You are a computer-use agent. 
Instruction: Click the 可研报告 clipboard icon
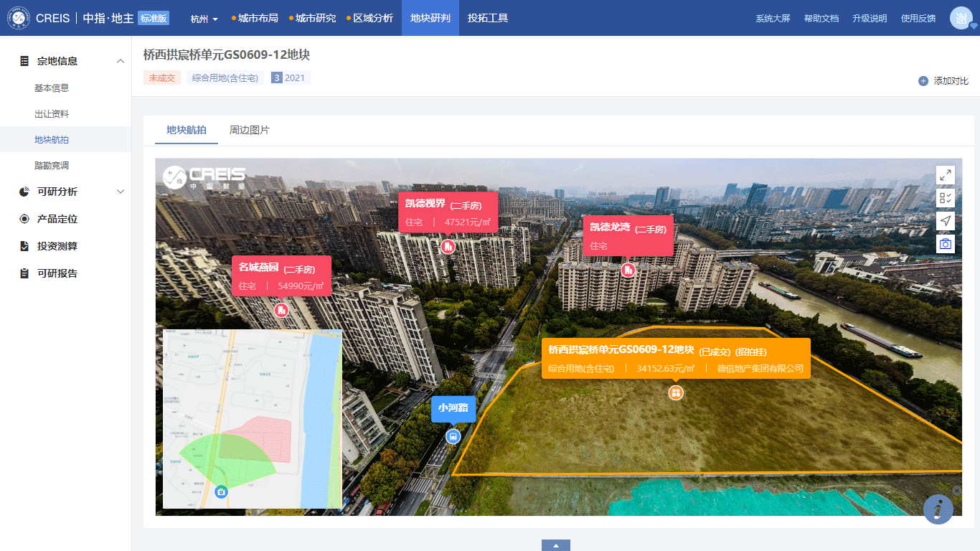pyautogui.click(x=24, y=273)
